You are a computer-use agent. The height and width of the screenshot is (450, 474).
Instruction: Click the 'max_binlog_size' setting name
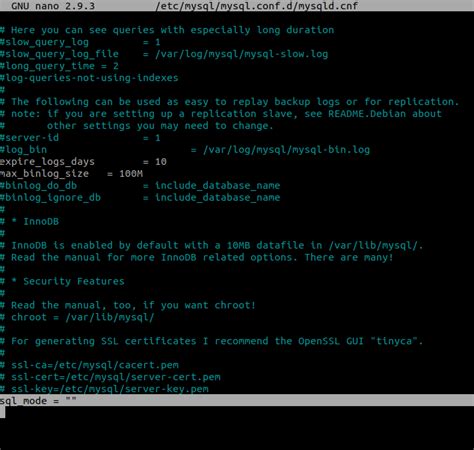coord(44,174)
